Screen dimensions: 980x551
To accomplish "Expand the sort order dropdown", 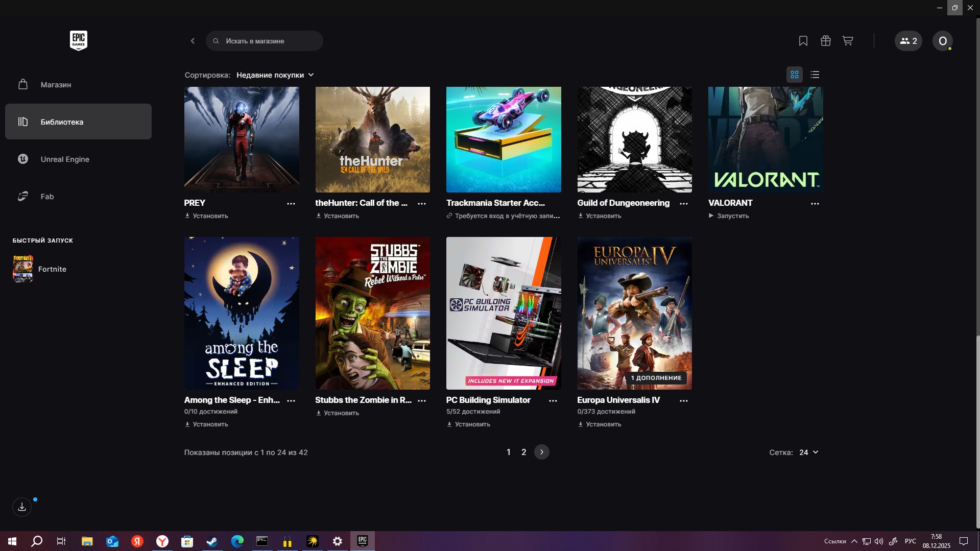I will 275,75.
